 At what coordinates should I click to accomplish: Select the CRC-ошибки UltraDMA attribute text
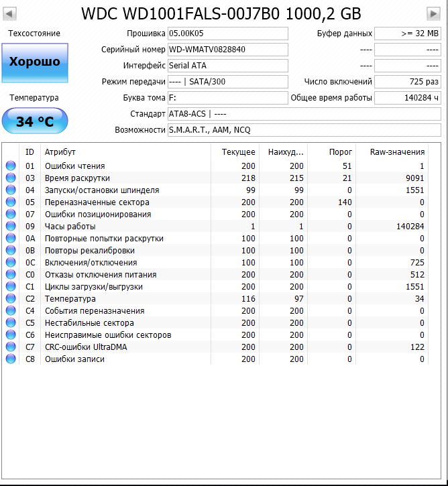point(86,347)
